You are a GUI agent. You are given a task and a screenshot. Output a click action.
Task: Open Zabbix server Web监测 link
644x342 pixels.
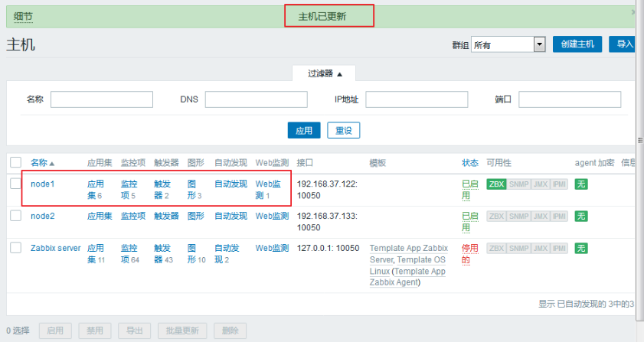(x=272, y=248)
